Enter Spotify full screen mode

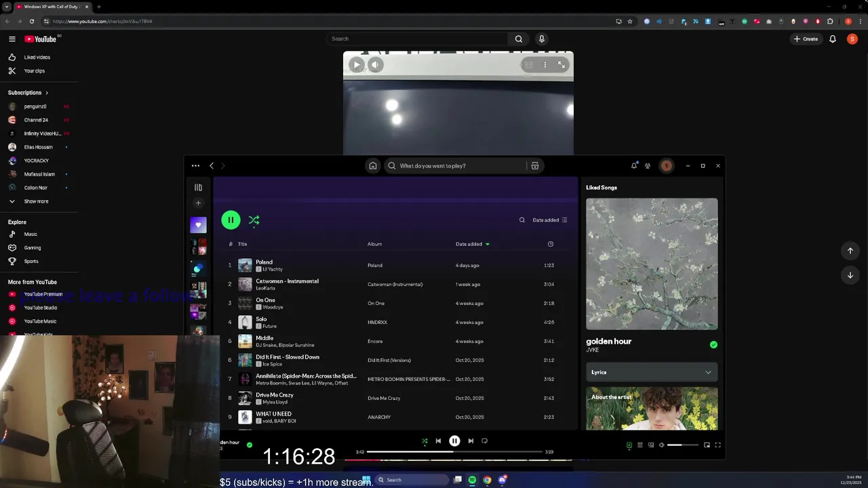tap(717, 445)
